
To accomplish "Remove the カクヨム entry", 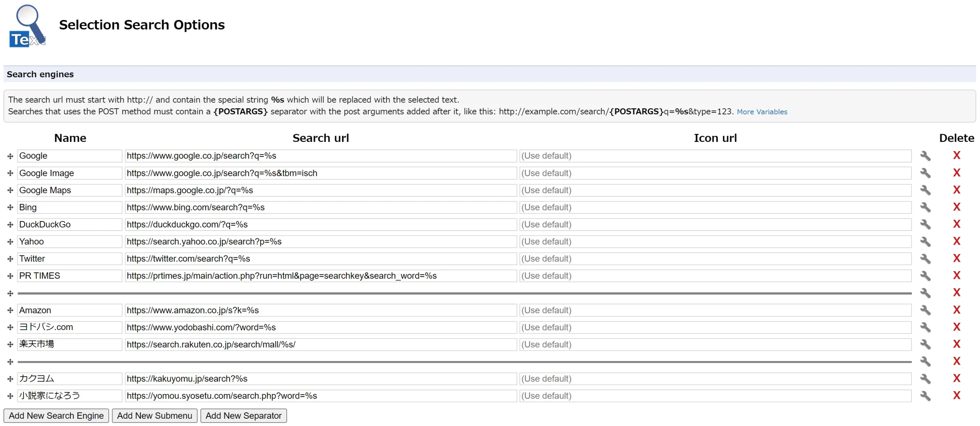I will (x=957, y=378).
